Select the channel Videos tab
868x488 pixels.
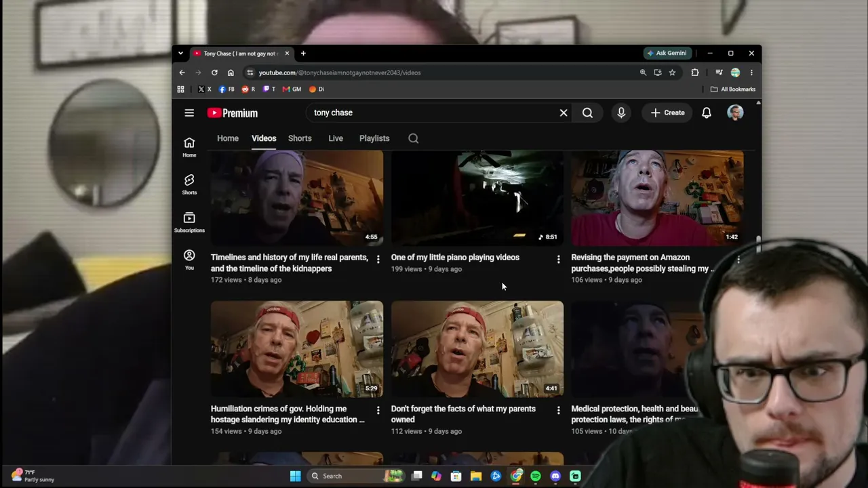point(264,138)
